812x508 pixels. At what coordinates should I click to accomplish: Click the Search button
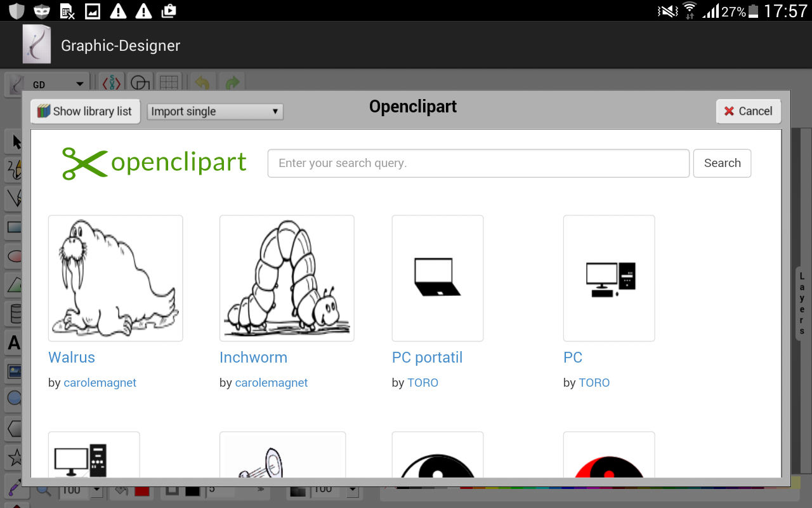click(723, 163)
